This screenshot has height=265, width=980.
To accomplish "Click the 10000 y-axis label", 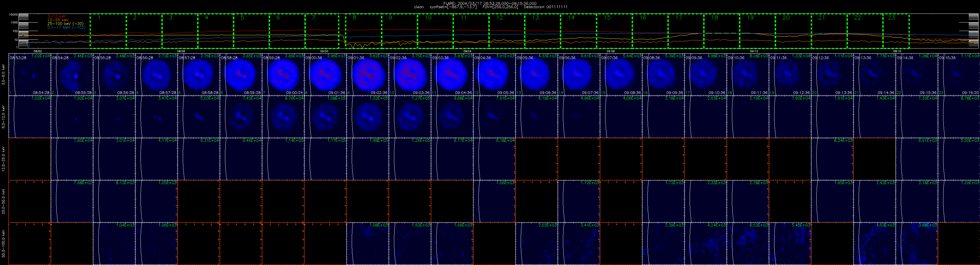I will click(13, 14).
